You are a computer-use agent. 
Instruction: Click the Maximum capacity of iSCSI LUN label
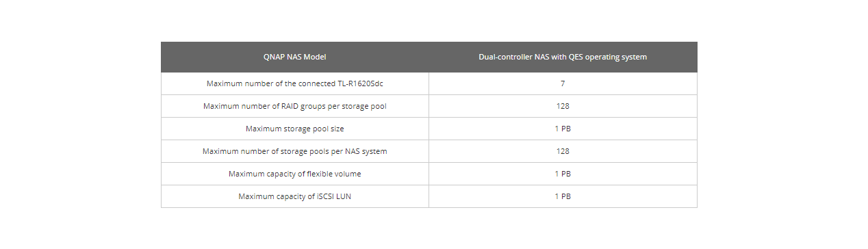(295, 196)
